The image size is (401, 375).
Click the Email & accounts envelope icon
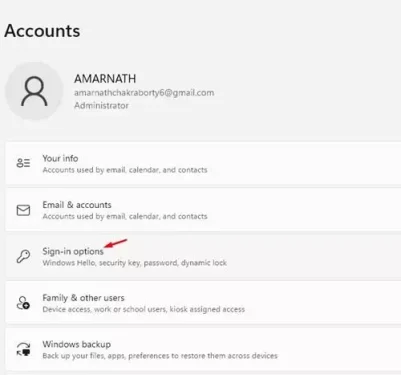click(x=23, y=210)
